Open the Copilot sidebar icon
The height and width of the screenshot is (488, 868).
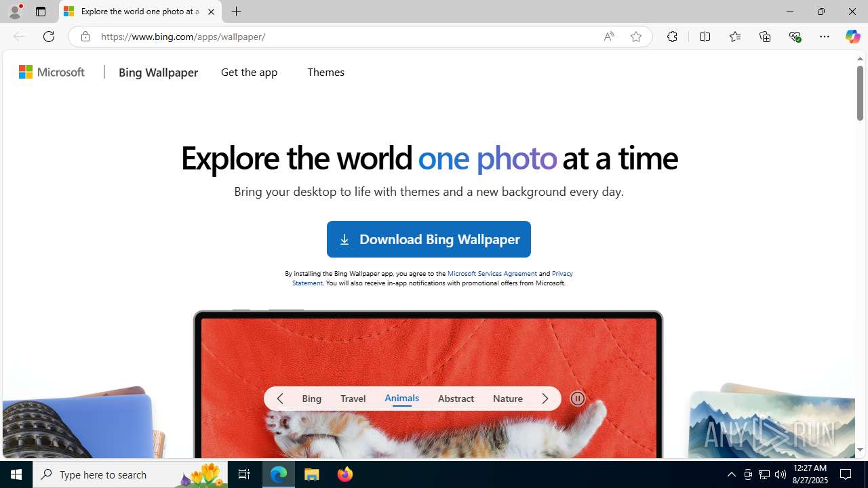point(852,37)
